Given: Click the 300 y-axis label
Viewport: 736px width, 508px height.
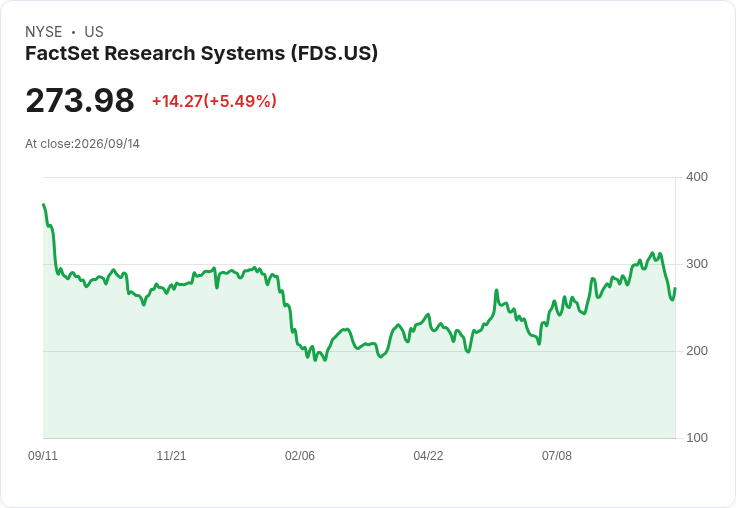Looking at the screenshot, I should (x=697, y=264).
